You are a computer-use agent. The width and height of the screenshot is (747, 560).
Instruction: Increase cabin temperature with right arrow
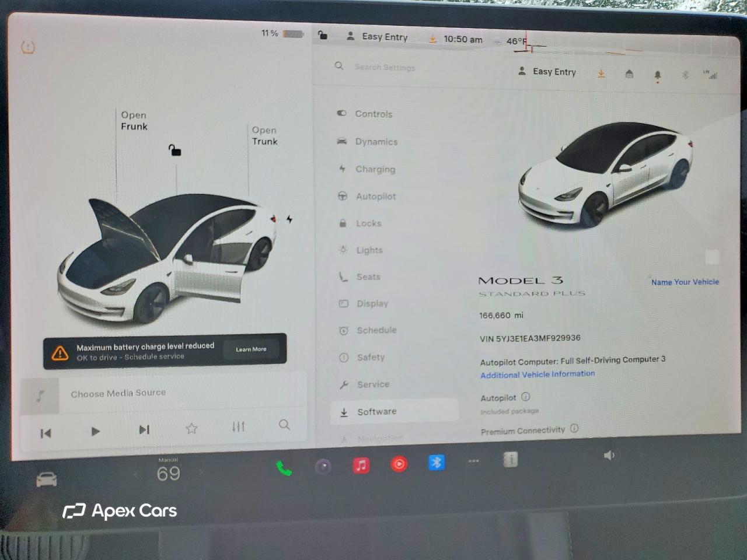click(201, 472)
